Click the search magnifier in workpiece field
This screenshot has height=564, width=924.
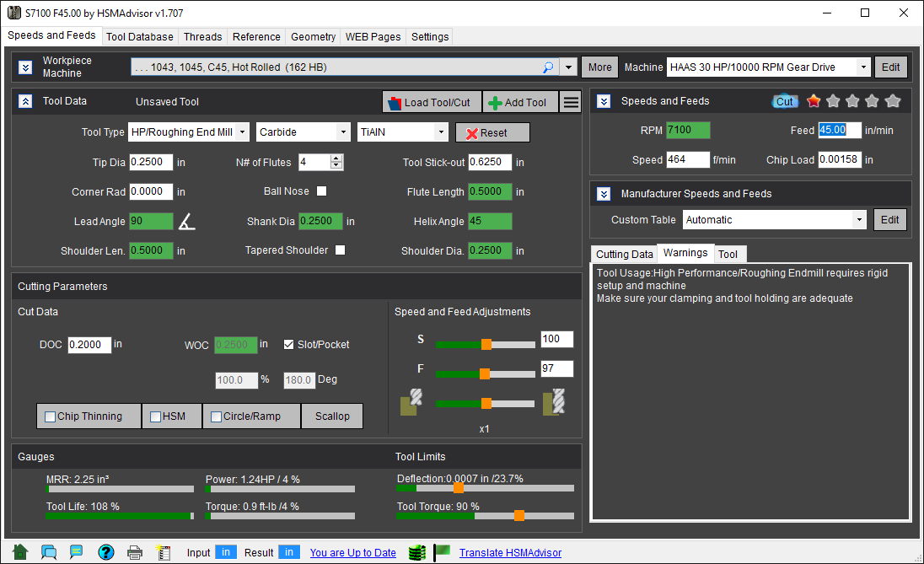click(x=548, y=67)
